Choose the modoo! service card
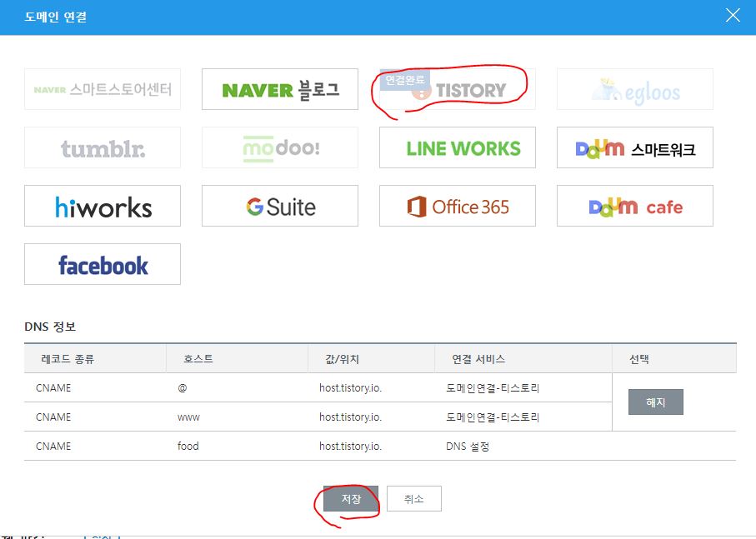This screenshot has width=756, height=539. (x=279, y=147)
